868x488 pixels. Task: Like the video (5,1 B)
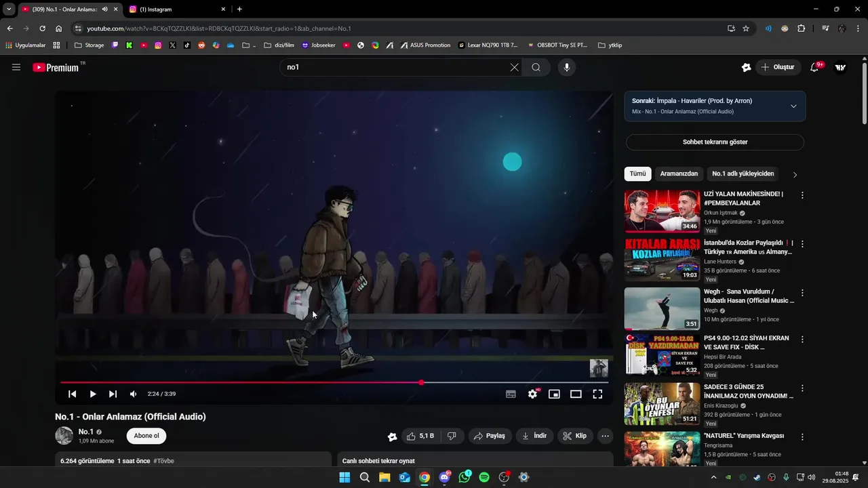[x=420, y=436]
